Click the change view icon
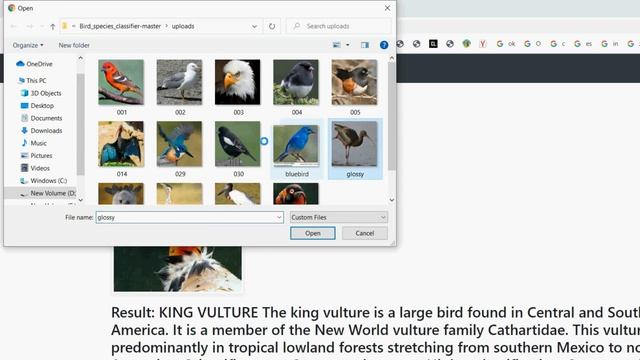640x360 pixels. click(x=336, y=45)
